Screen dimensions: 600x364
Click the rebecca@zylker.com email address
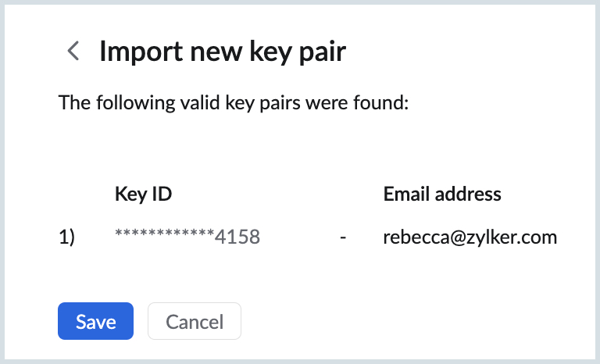click(470, 237)
